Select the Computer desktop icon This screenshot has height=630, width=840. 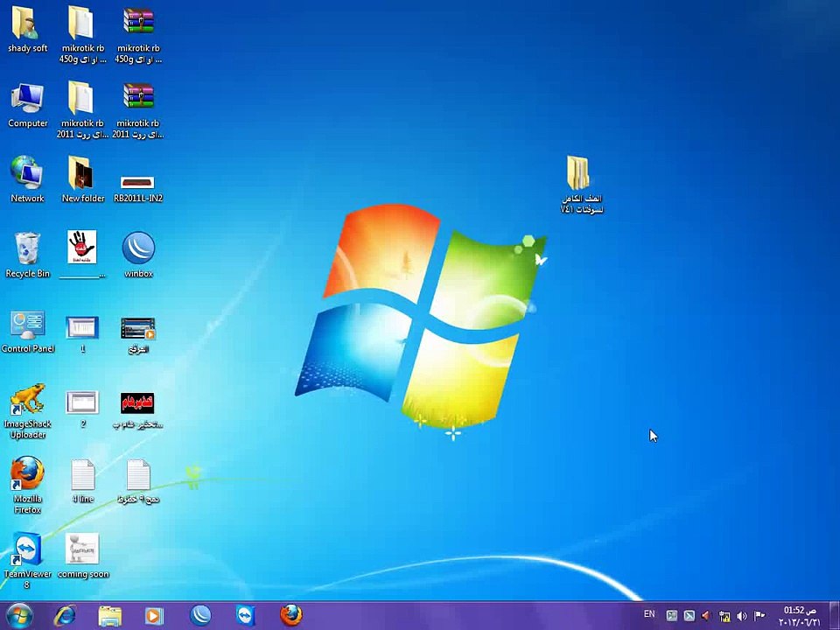[27, 98]
